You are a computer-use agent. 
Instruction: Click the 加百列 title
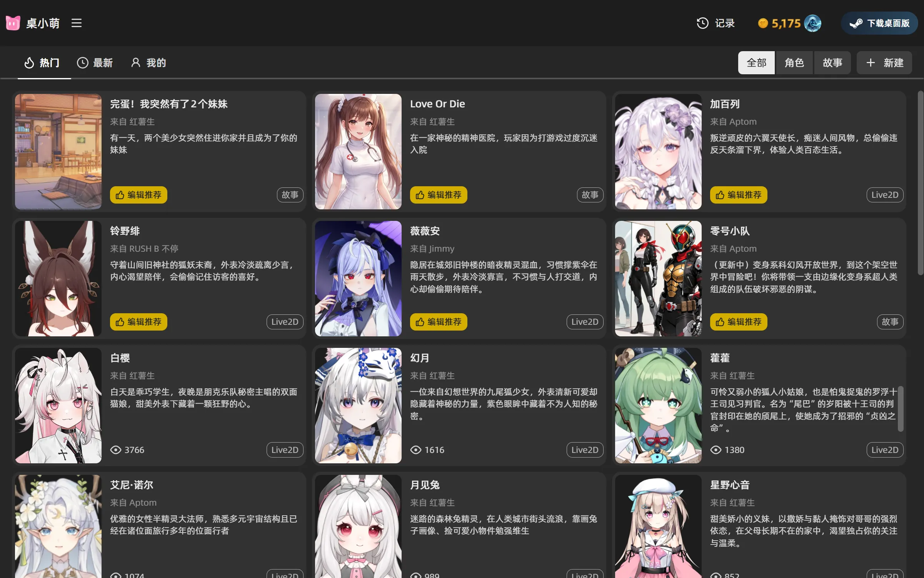[x=725, y=104]
